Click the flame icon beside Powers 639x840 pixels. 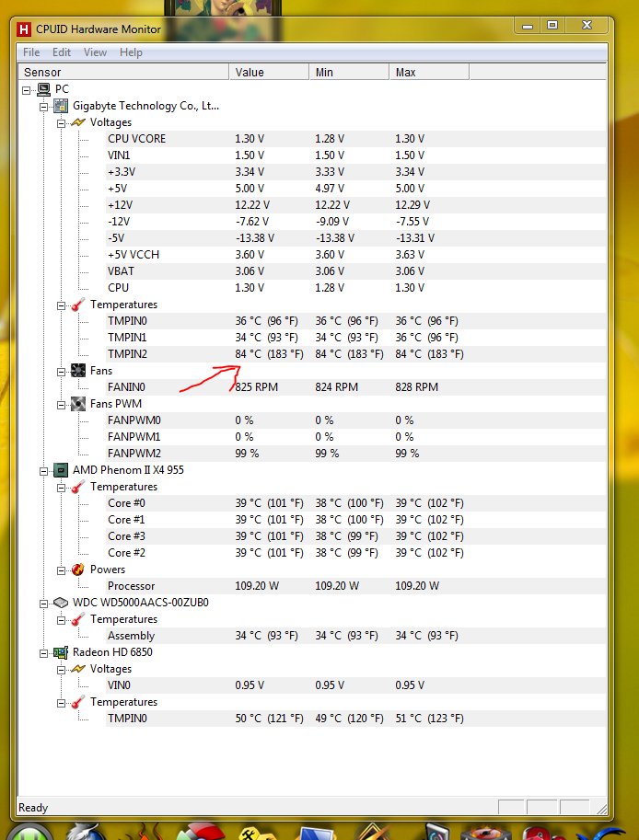click(78, 570)
